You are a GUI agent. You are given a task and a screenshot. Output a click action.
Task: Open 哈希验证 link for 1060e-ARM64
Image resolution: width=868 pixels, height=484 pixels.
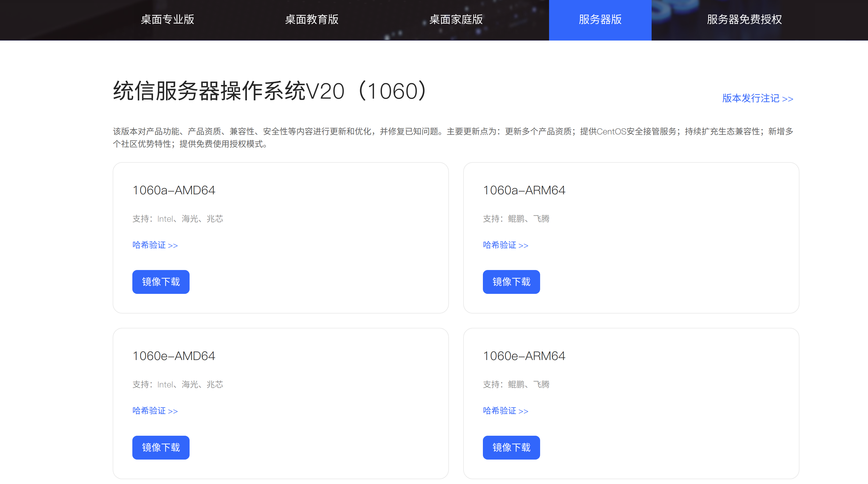pyautogui.click(x=506, y=411)
